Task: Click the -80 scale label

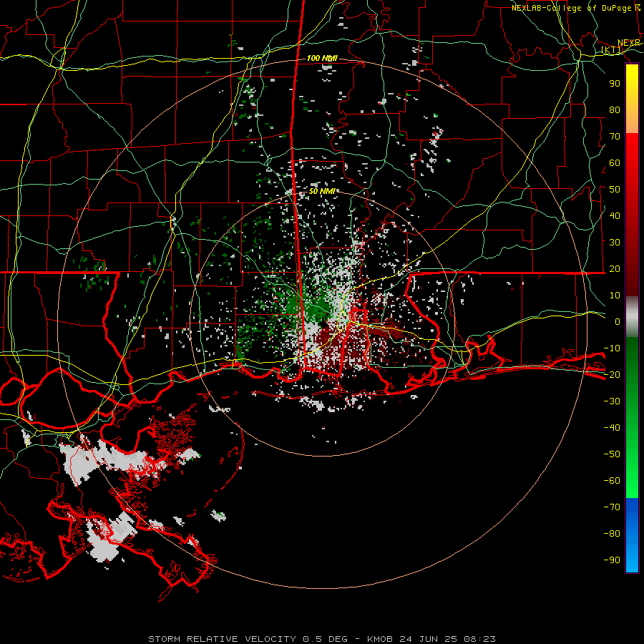Action: coord(612,534)
